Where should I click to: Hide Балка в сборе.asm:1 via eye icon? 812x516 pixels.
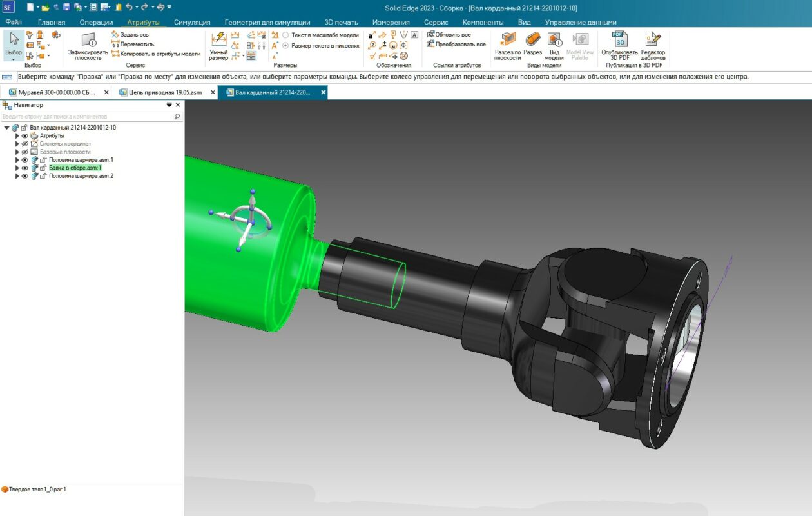(25, 168)
